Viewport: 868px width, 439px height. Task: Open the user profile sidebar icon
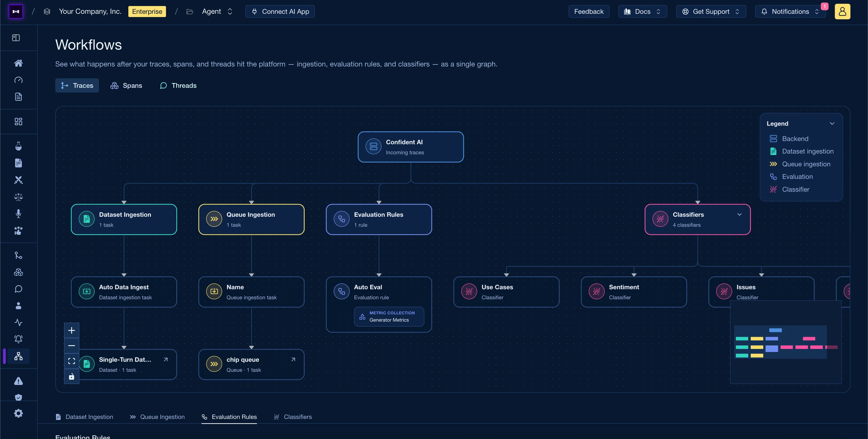click(x=18, y=306)
